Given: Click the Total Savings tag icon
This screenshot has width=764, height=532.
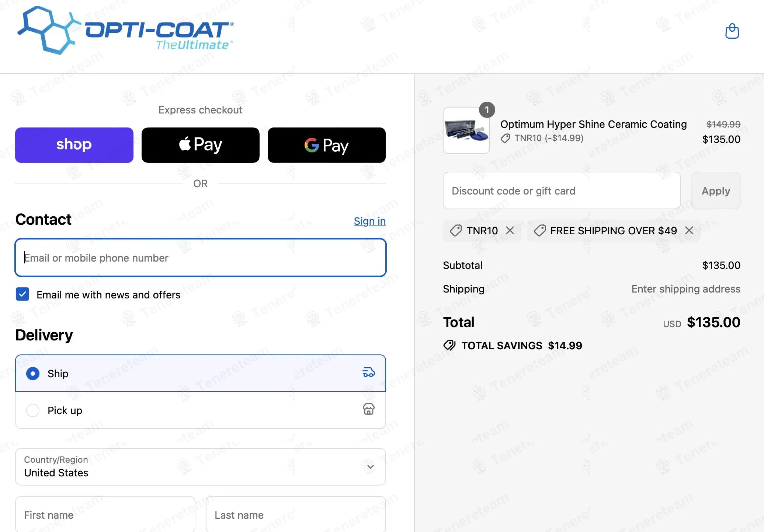Looking at the screenshot, I should (449, 345).
